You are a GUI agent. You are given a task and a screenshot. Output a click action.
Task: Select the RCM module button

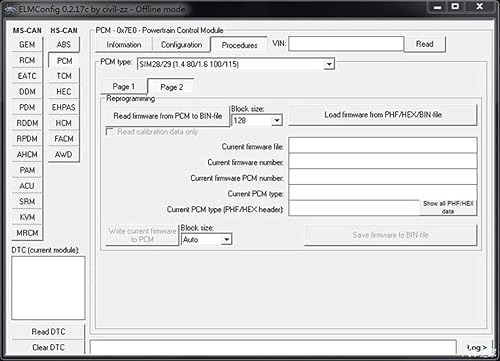click(27, 60)
